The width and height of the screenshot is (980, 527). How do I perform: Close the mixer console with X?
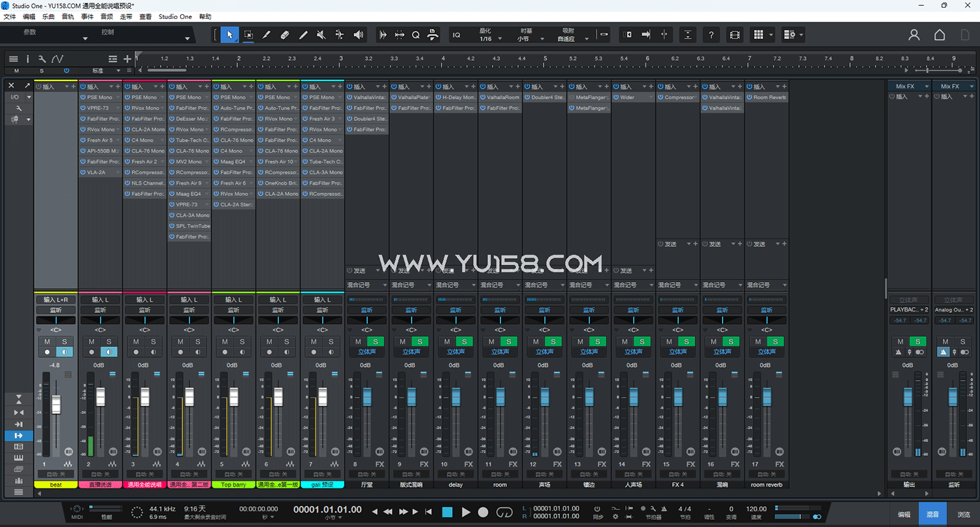pyautogui.click(x=11, y=86)
